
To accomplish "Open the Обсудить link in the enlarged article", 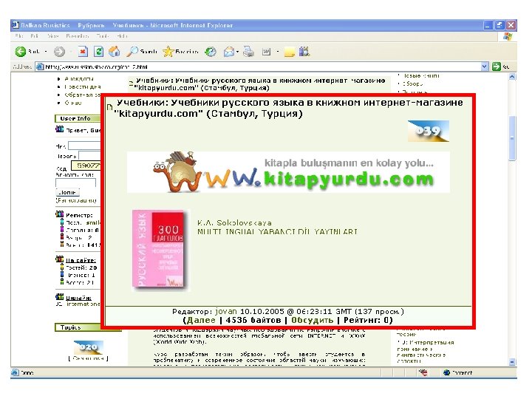I will coord(312,320).
